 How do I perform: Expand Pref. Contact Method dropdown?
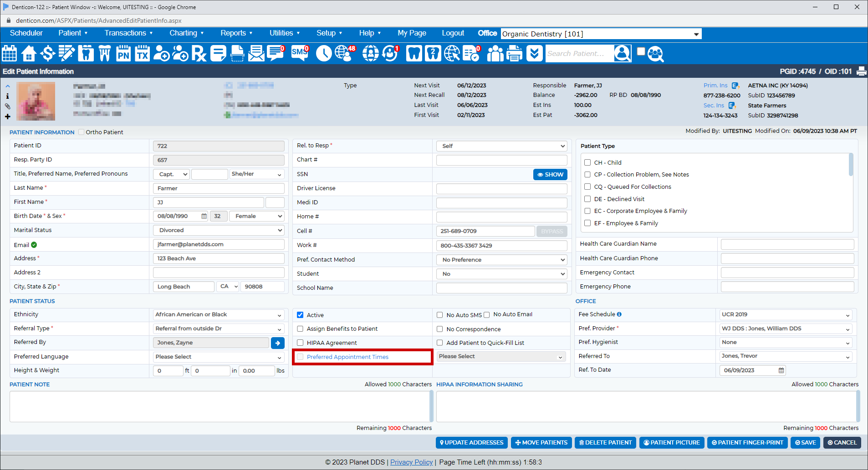502,260
